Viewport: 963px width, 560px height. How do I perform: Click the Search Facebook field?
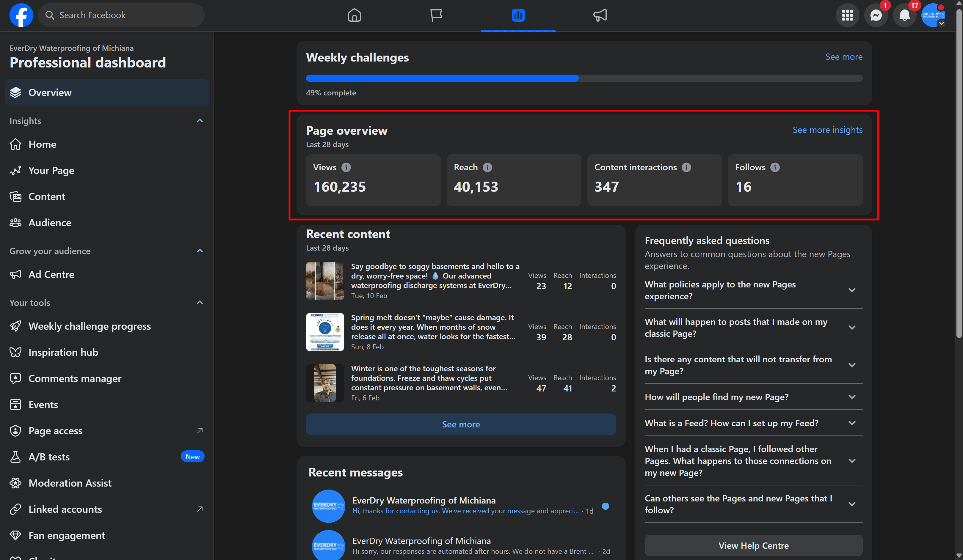point(121,15)
